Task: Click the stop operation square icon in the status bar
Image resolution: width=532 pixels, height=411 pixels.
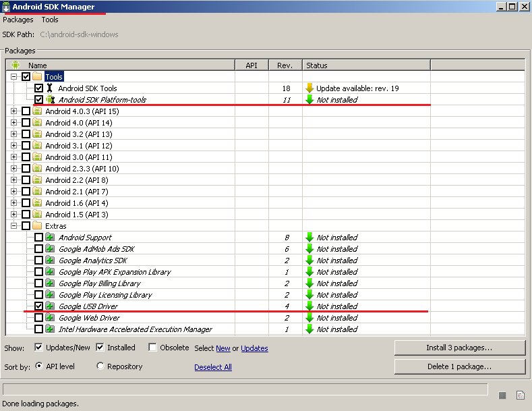Action: pos(502,395)
